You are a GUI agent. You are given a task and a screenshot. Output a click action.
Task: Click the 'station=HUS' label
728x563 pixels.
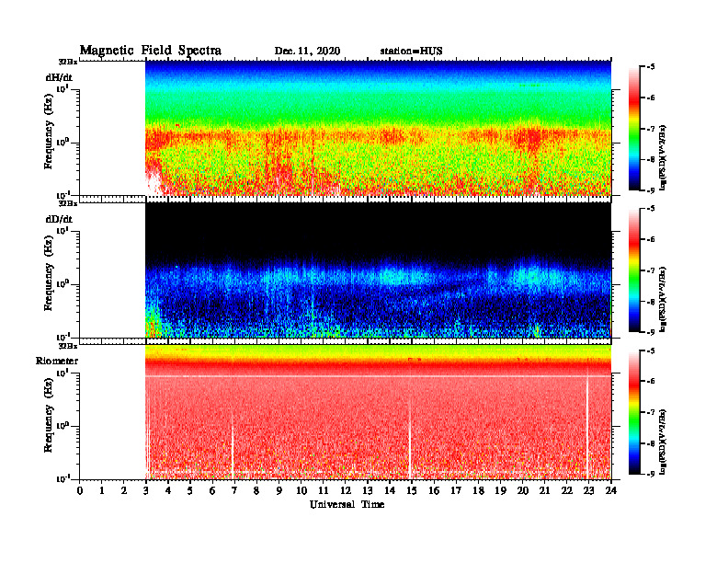click(x=411, y=52)
